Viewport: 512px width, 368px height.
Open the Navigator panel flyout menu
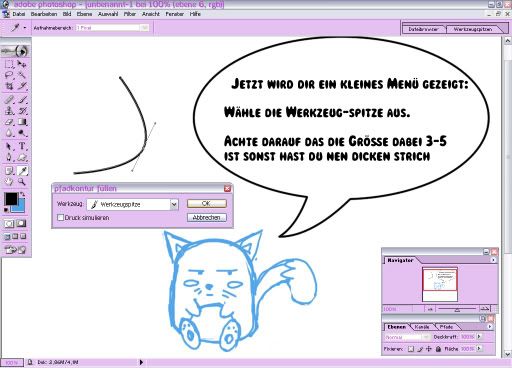493,260
